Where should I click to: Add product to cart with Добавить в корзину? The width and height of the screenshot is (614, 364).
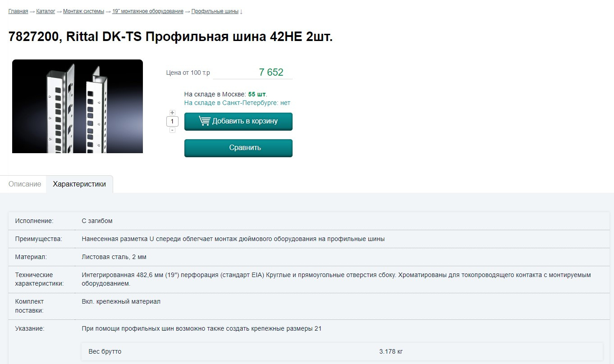238,121
